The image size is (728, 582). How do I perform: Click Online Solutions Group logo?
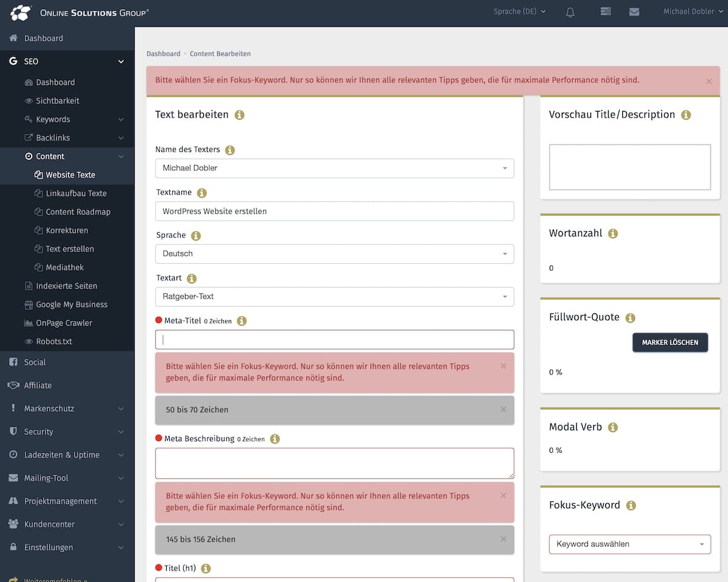point(79,12)
